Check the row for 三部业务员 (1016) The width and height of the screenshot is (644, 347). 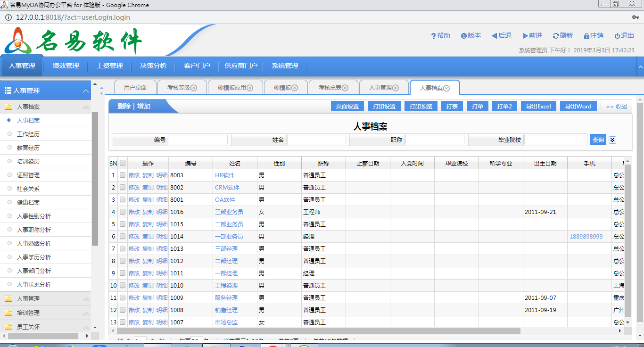click(x=123, y=212)
